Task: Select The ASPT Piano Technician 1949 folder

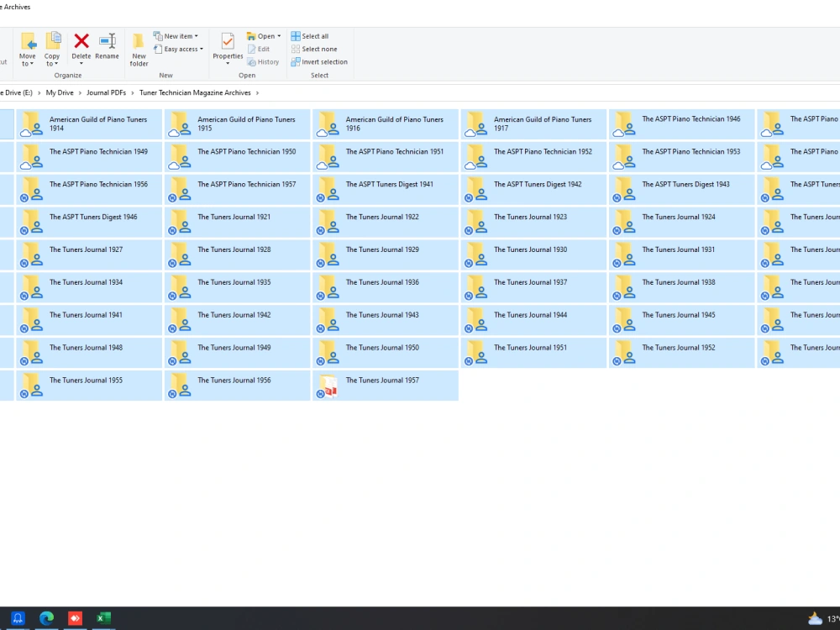Action: (89, 157)
